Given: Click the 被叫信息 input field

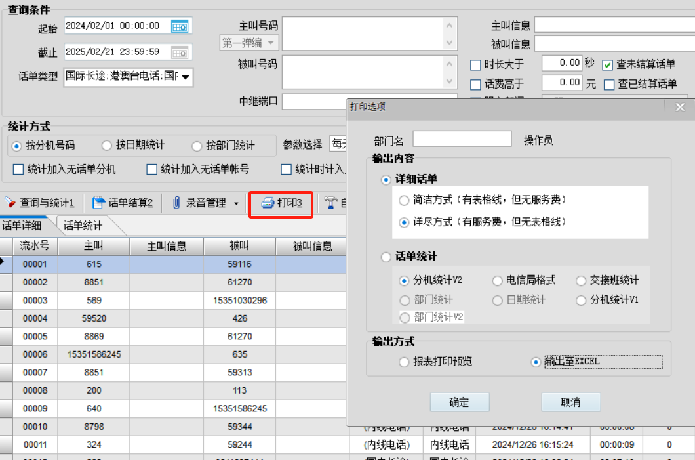Looking at the screenshot, I should click(x=614, y=44).
